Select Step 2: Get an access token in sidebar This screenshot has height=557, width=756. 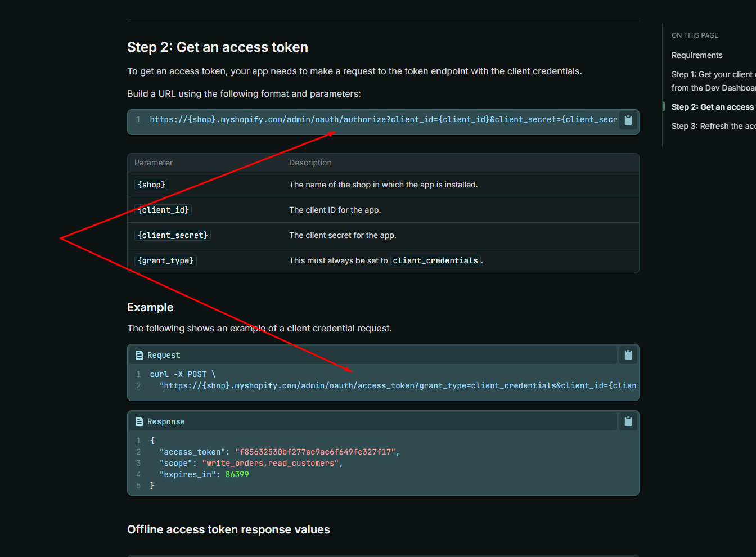click(713, 107)
